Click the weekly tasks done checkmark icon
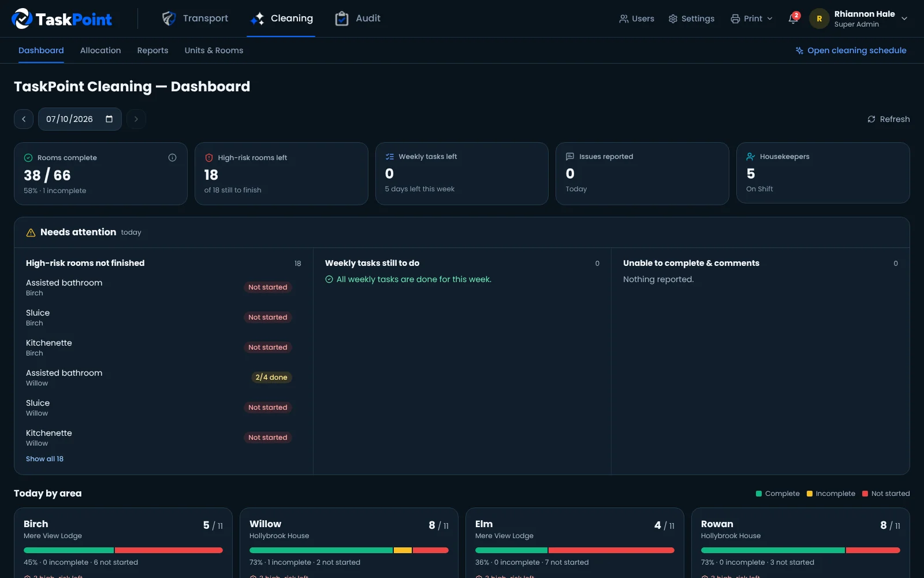 329,279
